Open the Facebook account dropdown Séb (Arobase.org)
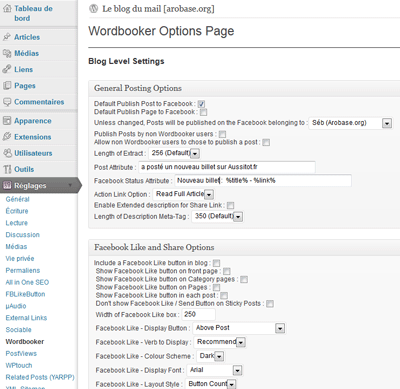400x389 pixels. click(350, 123)
